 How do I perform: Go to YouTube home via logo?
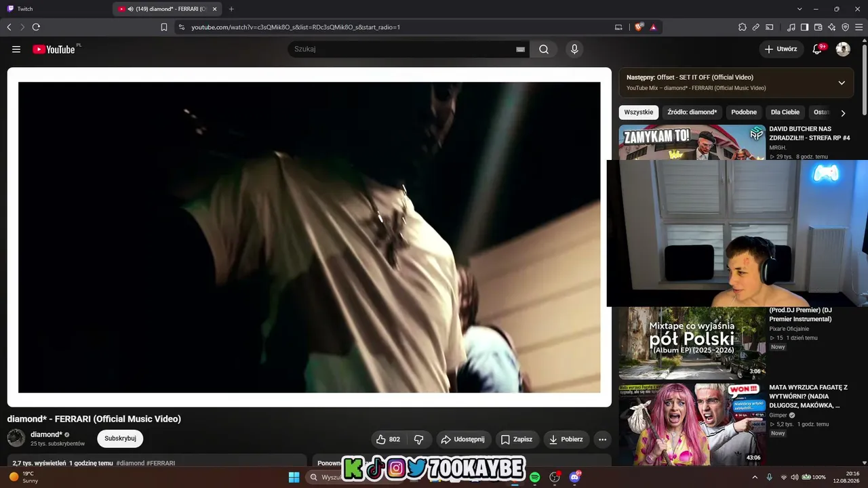54,49
